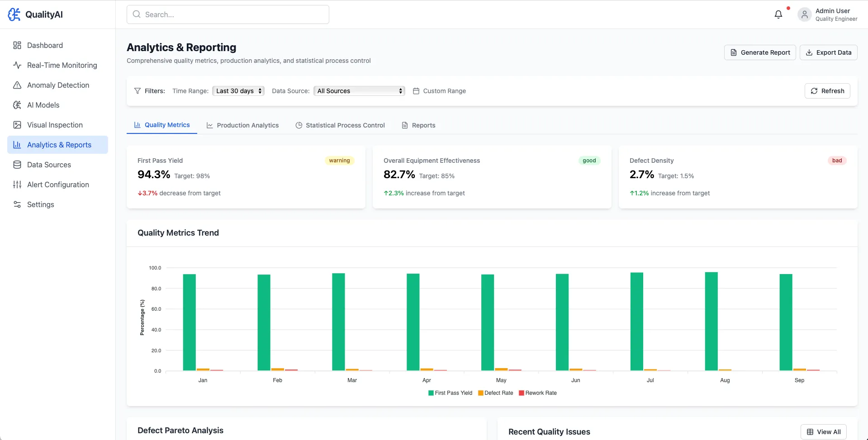The image size is (868, 440).
Task: Click the Dashboard grid icon in sidebar
Action: 17,45
